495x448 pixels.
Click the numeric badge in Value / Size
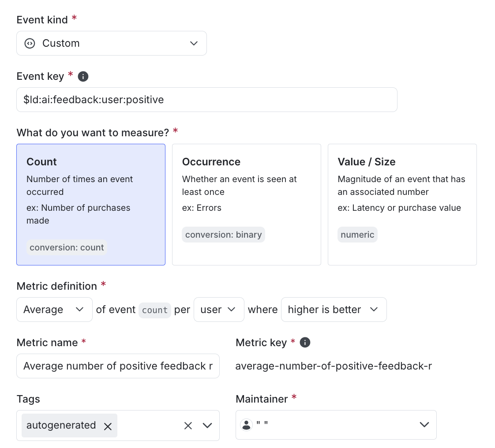[357, 235]
